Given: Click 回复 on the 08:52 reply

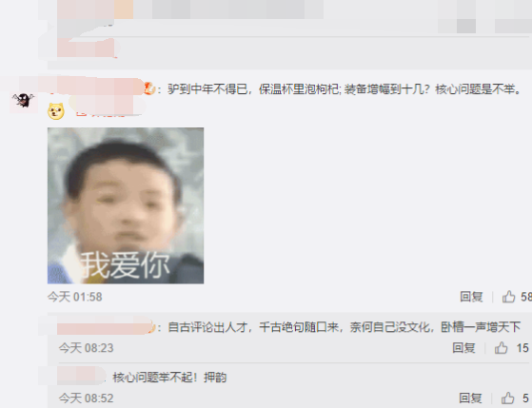Looking at the screenshot, I should click(x=470, y=398).
